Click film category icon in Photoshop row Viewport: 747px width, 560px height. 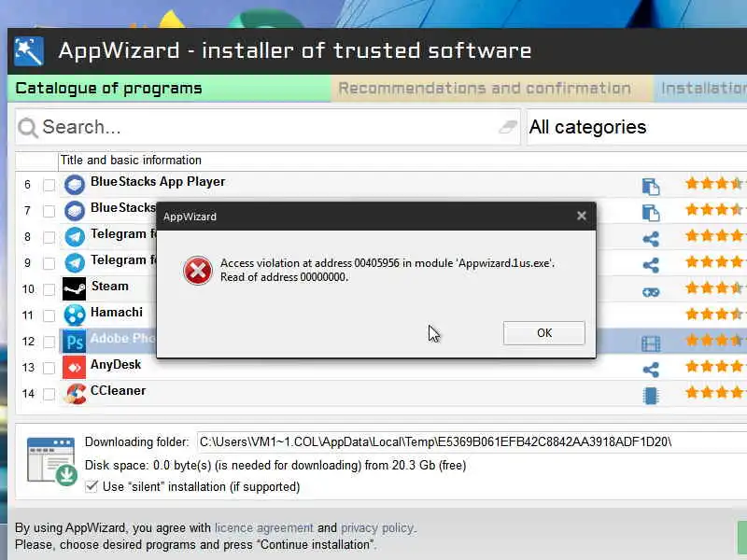click(x=651, y=343)
